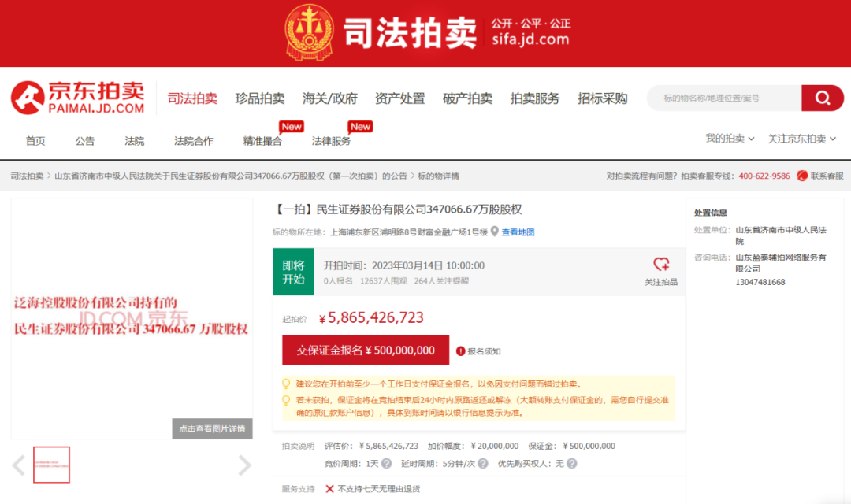Click the red search magnifier button
This screenshot has width=851, height=504.
[x=823, y=98]
